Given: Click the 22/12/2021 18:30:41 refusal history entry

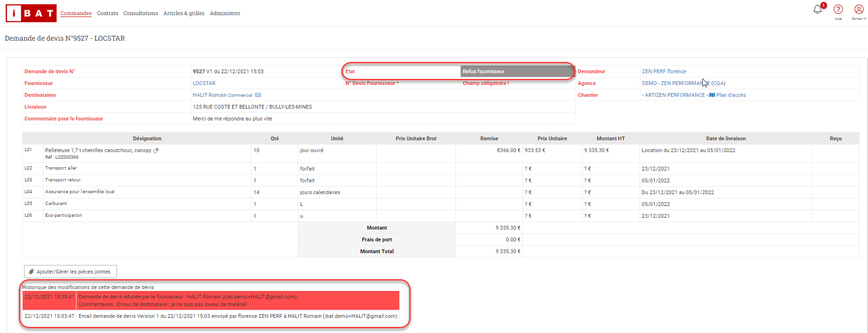Looking at the screenshot, I should (211, 300).
